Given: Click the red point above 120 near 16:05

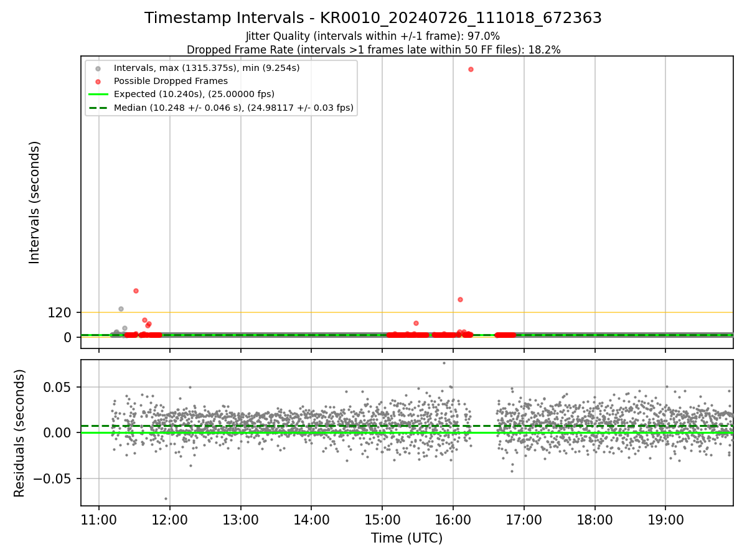Looking at the screenshot, I should tap(460, 299).
